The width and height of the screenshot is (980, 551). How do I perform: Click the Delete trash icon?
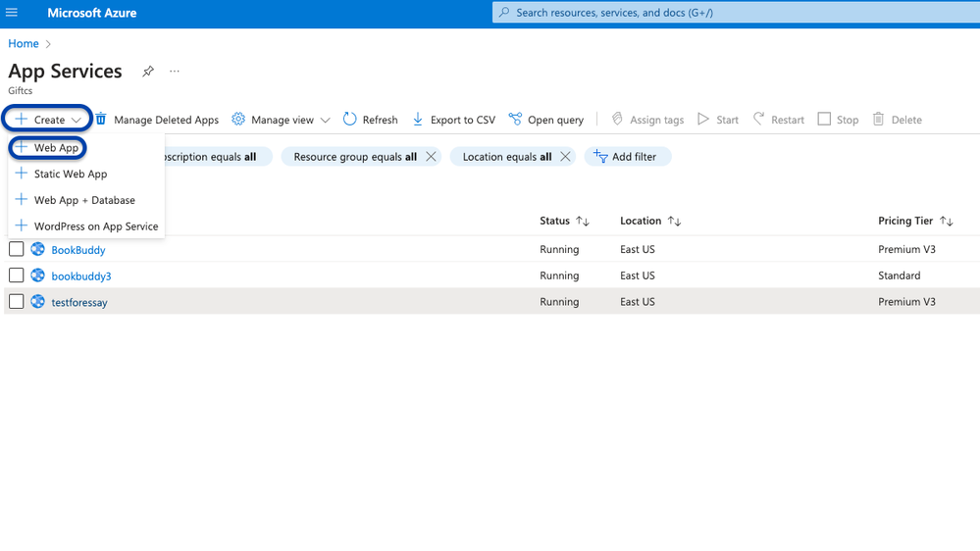pyautogui.click(x=878, y=119)
